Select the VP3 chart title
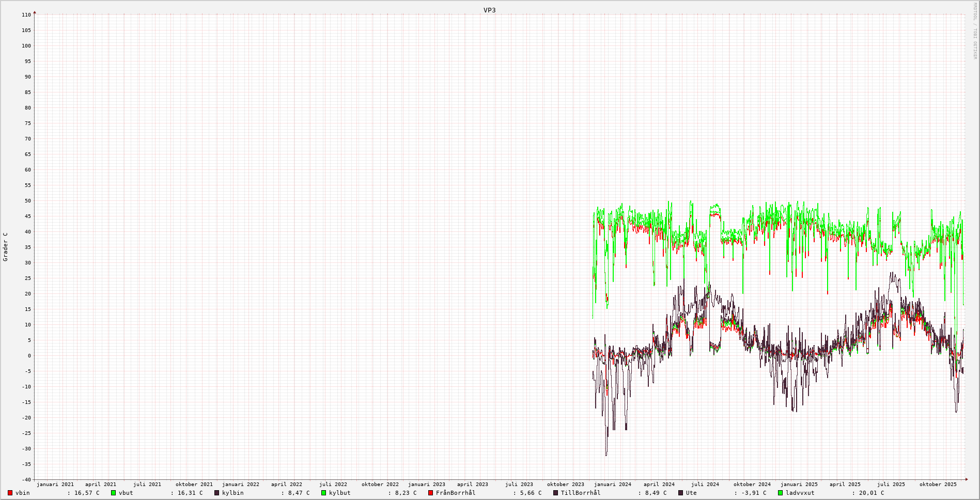980x500 pixels. [x=489, y=10]
